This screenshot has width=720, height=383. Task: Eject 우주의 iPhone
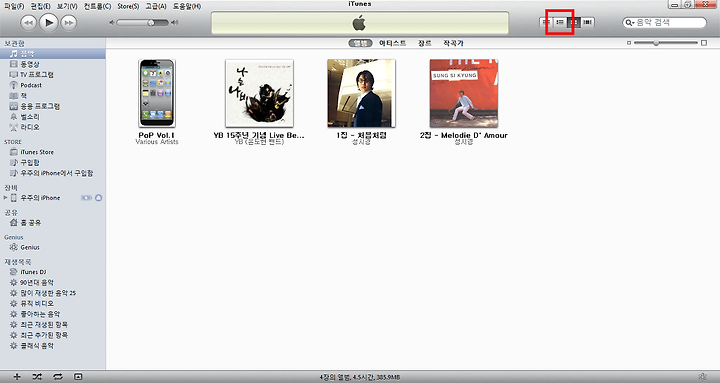coord(98,198)
